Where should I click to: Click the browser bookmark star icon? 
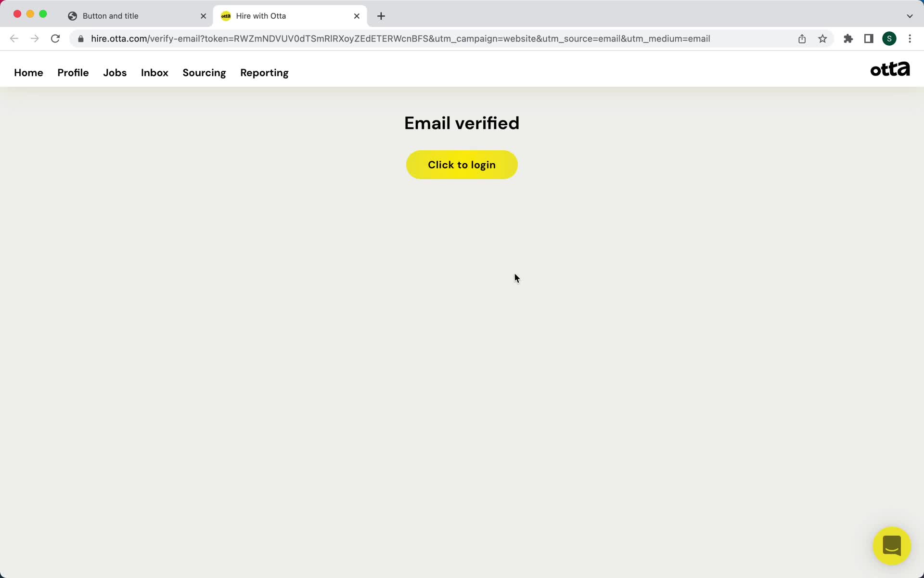823,38
